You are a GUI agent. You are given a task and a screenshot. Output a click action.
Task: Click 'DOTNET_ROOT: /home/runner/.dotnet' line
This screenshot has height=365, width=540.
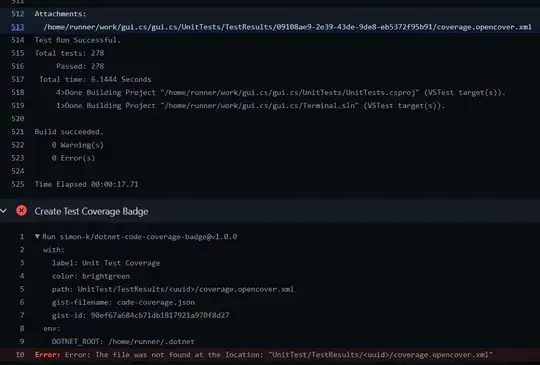tap(123, 342)
